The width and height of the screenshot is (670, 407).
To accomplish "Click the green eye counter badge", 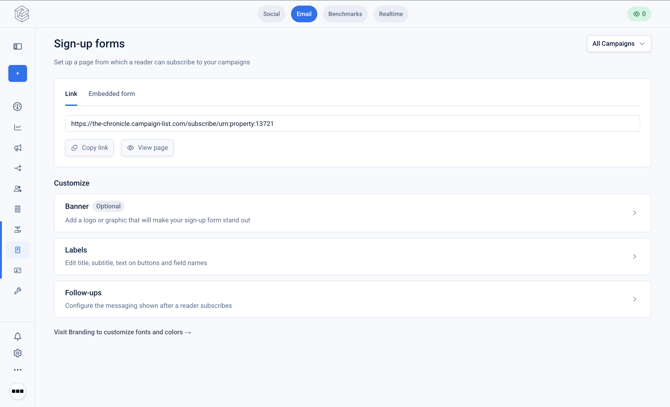I will click(x=639, y=14).
